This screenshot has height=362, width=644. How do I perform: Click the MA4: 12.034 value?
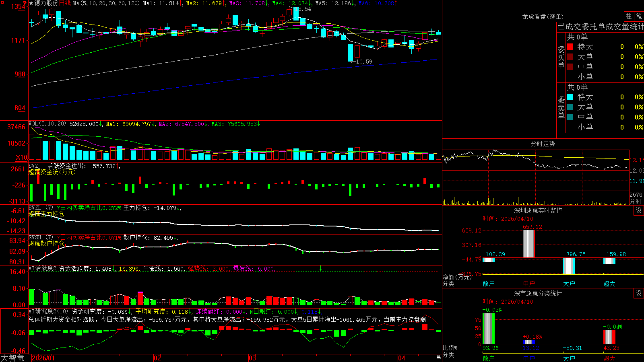290,3
